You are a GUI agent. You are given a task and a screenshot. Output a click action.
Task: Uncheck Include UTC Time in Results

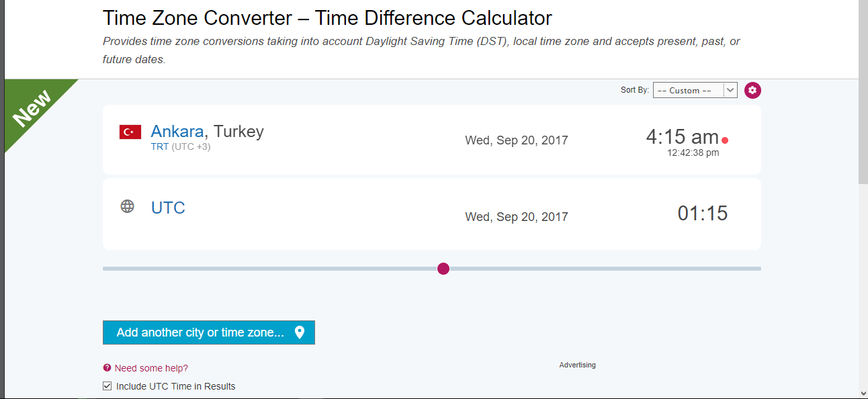coord(107,386)
